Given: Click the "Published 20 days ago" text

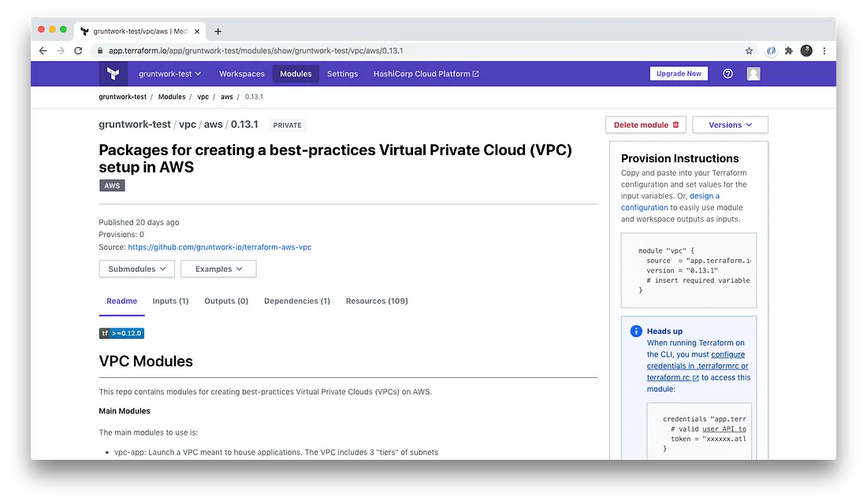Looking at the screenshot, I should pos(139,222).
